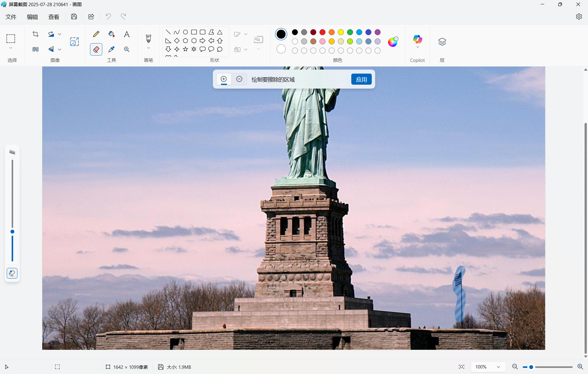588x374 pixels.
Task: Select primary color 1 black circle
Action: click(281, 34)
